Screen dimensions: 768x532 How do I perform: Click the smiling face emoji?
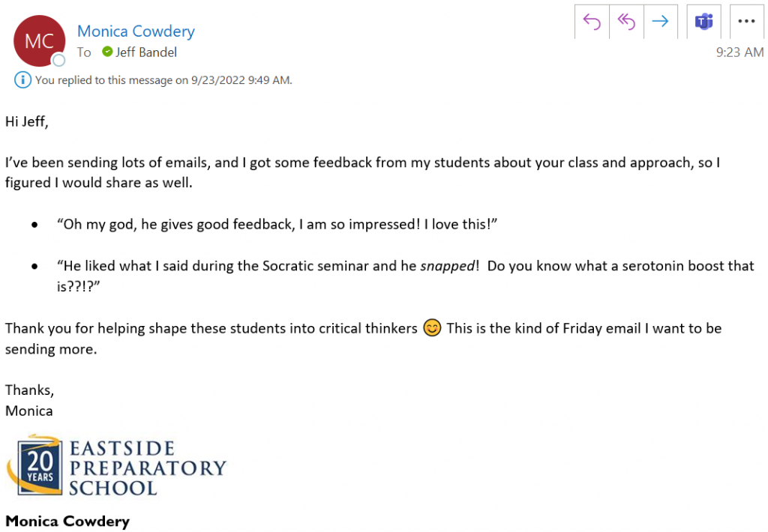pyautogui.click(x=432, y=327)
